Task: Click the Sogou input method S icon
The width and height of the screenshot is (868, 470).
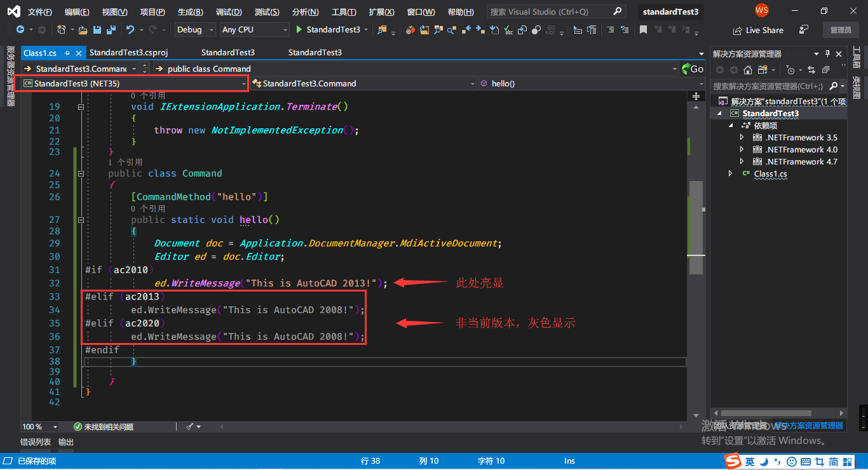Action: coord(734,461)
